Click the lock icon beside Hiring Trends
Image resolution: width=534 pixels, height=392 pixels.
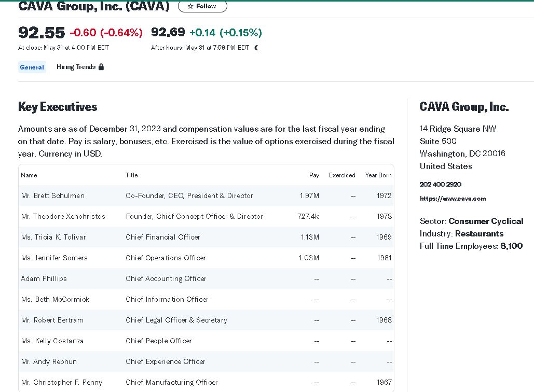(x=101, y=67)
